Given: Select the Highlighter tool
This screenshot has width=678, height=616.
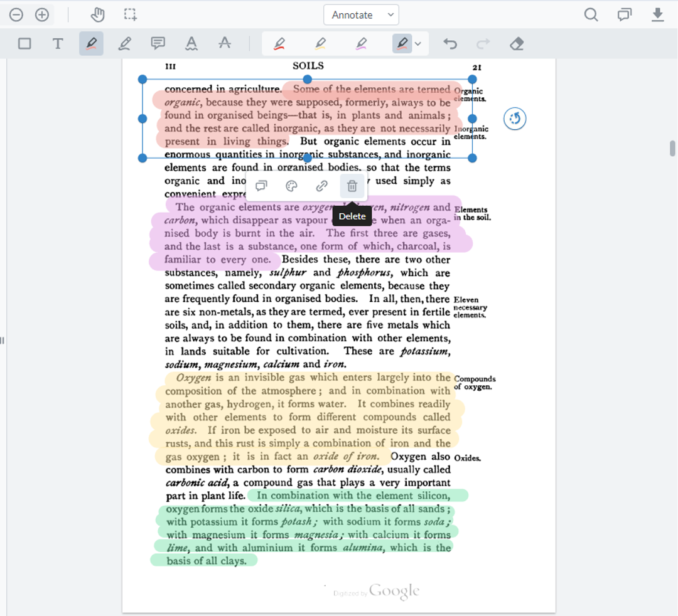Looking at the screenshot, I should [91, 43].
